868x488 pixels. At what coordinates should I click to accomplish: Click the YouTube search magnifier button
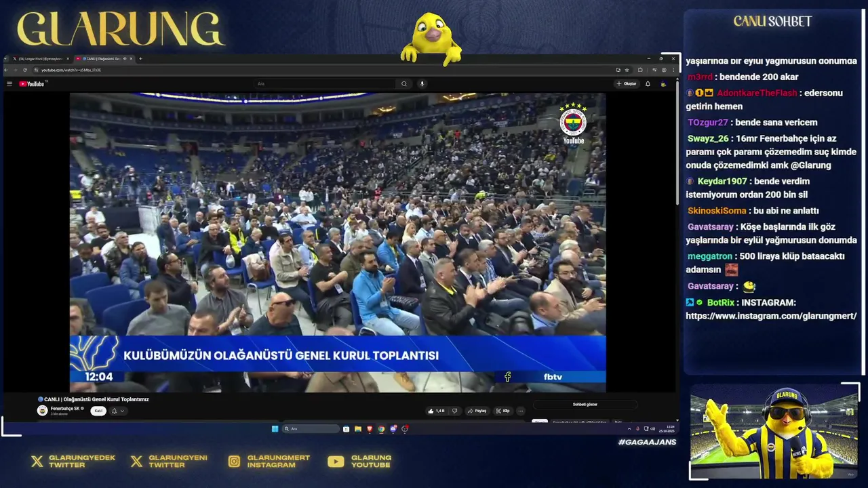click(404, 84)
